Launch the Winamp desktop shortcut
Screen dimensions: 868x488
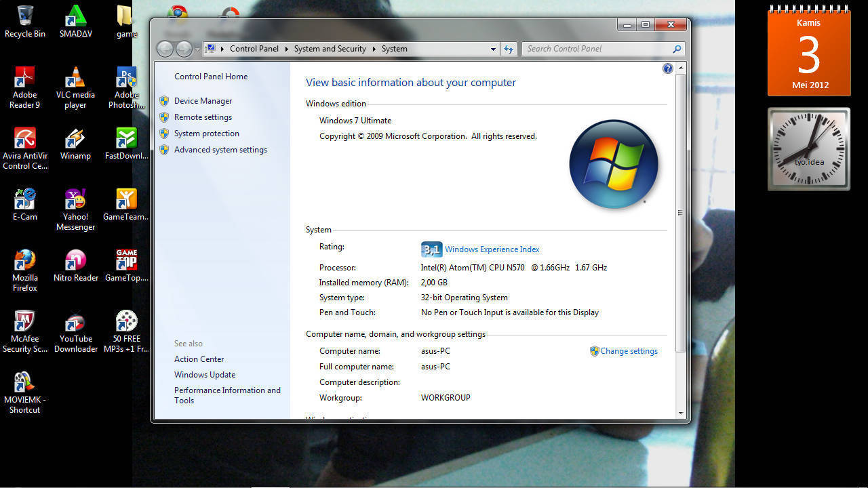point(75,144)
